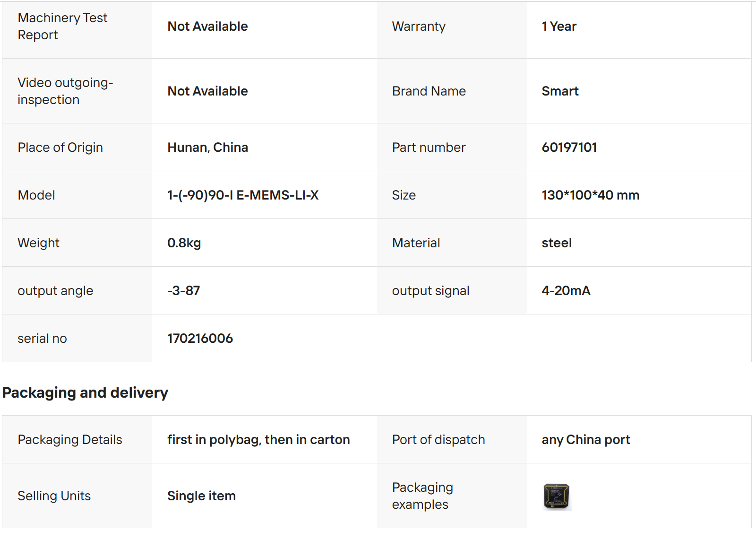756x540 pixels.
Task: Click the '1 Year' warranty value
Action: coord(558,26)
